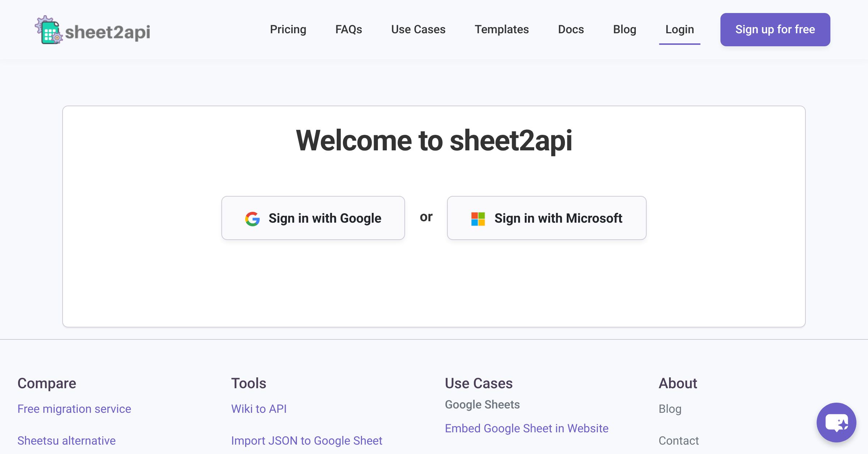The image size is (868, 454).
Task: Open the FAQs page
Action: coord(349,29)
